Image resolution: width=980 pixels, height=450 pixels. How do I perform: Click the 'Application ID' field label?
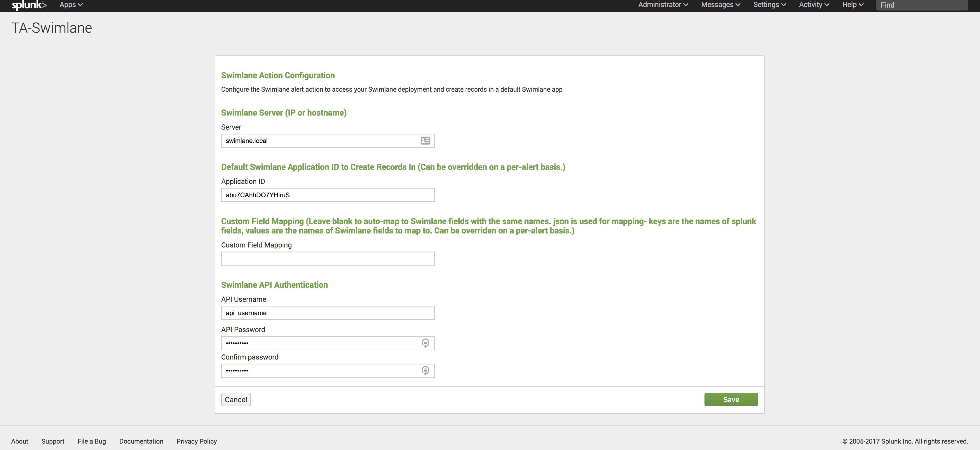click(243, 182)
